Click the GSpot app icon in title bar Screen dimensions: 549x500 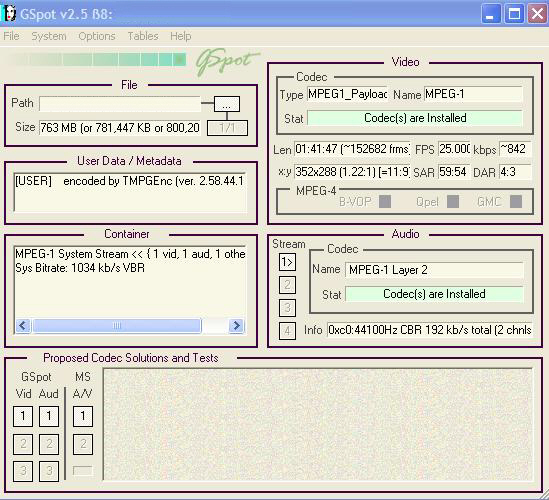[9, 13]
